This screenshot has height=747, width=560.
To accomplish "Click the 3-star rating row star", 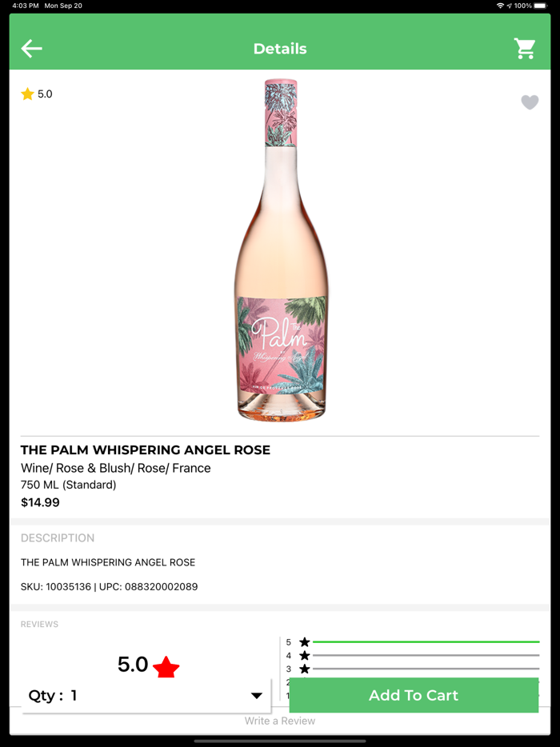I will pos(304,669).
